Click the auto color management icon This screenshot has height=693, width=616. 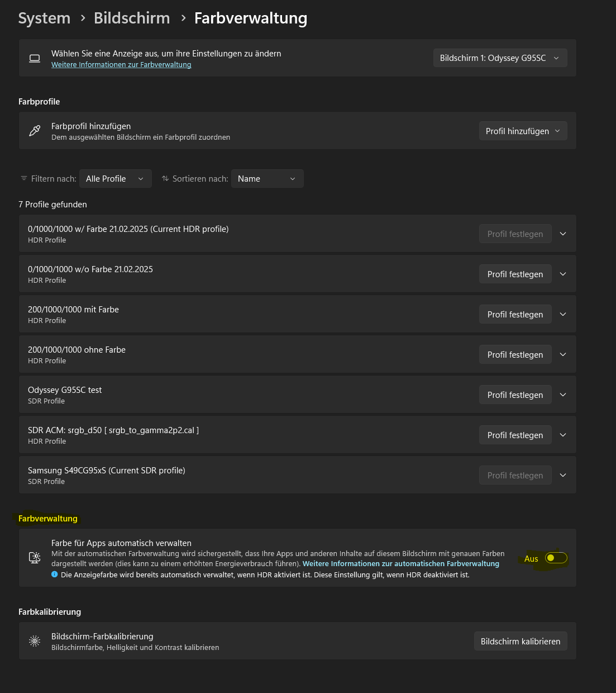35,557
